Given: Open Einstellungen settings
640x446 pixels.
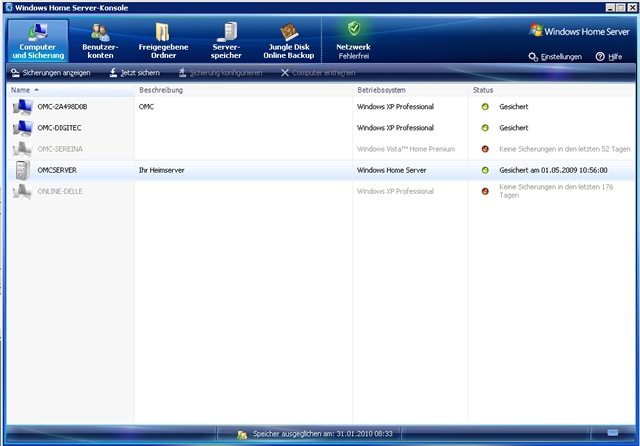Looking at the screenshot, I should coord(555,57).
